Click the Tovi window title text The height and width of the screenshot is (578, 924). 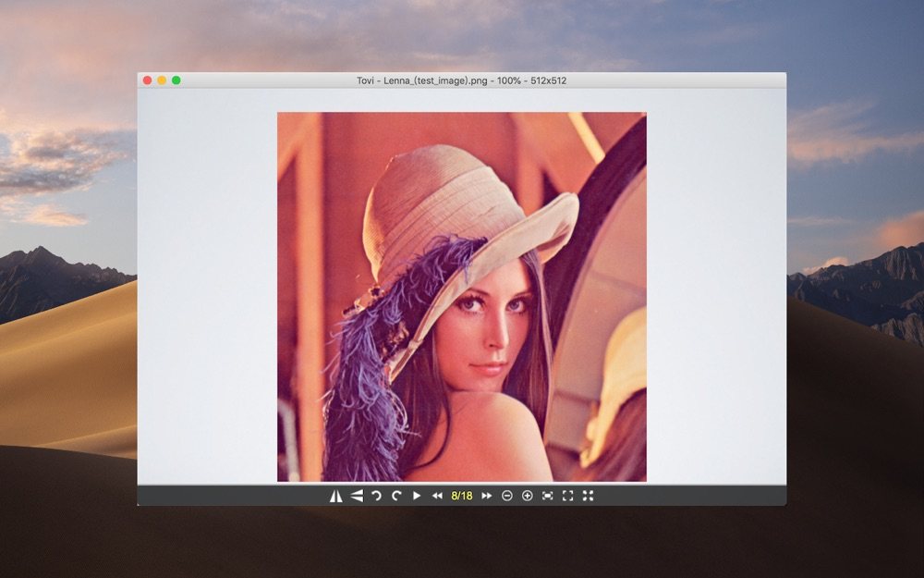(x=461, y=80)
